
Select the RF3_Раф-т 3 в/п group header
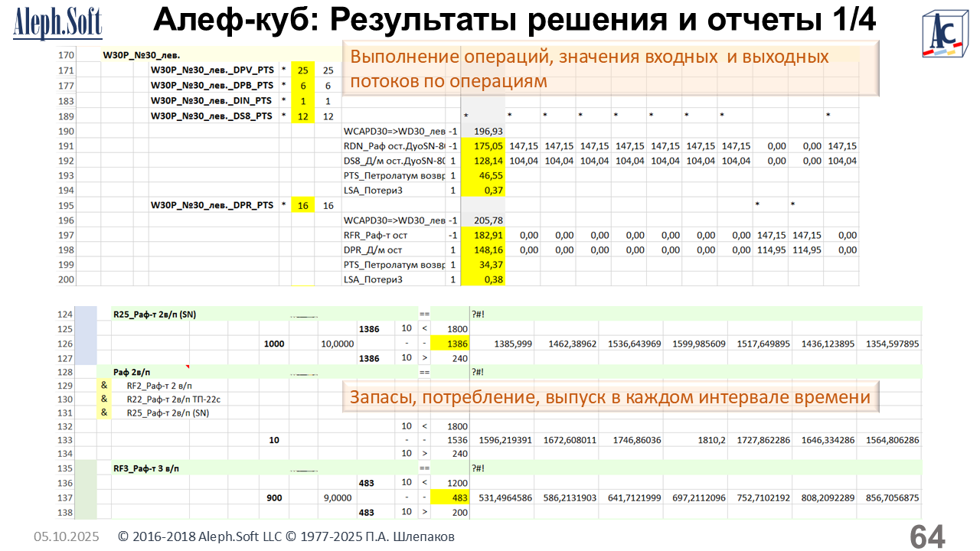point(147,468)
